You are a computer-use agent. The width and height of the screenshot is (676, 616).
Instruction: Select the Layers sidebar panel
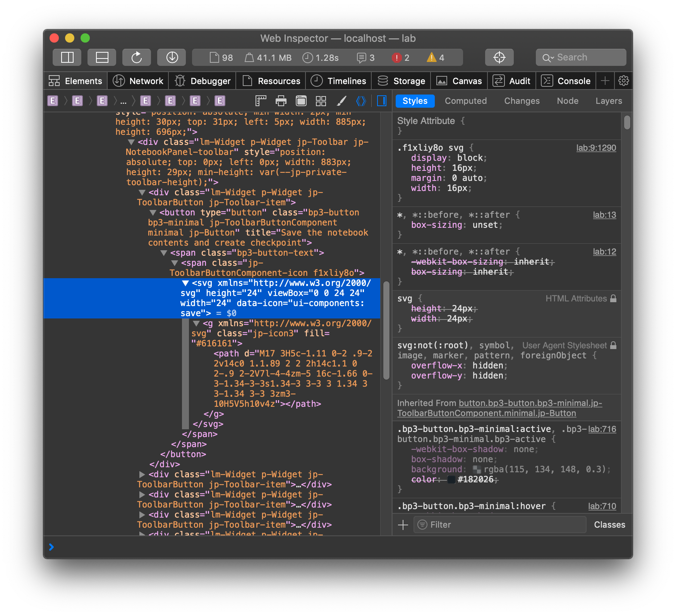(x=609, y=101)
